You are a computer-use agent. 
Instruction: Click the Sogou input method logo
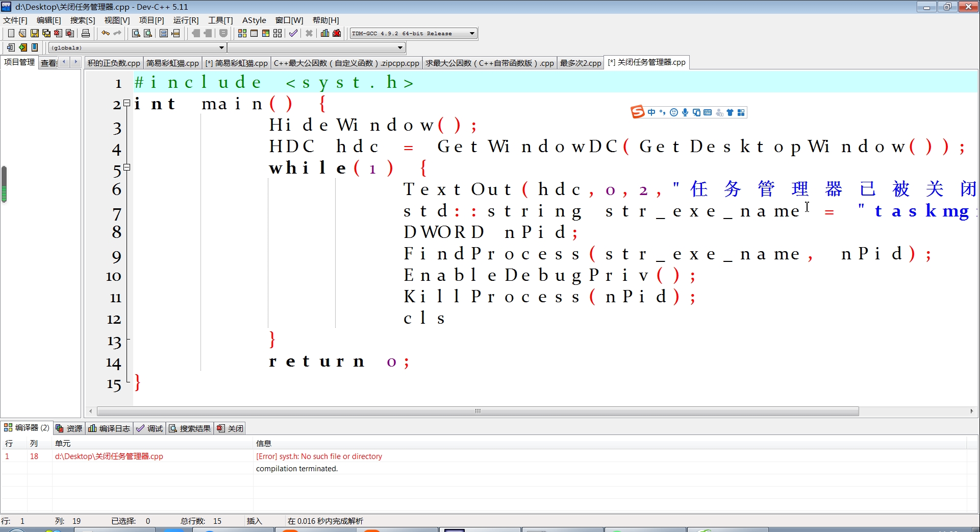pyautogui.click(x=638, y=112)
